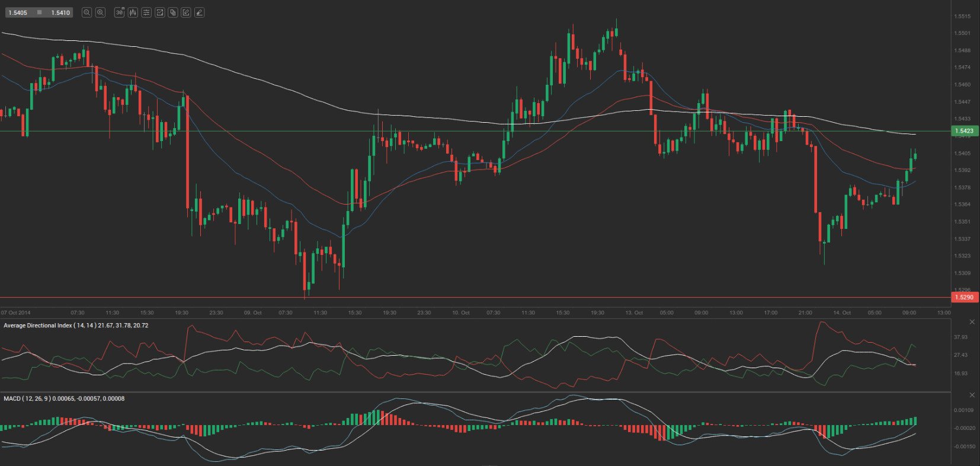Open the candlestick chart type selector
980x466 pixels.
click(133, 12)
